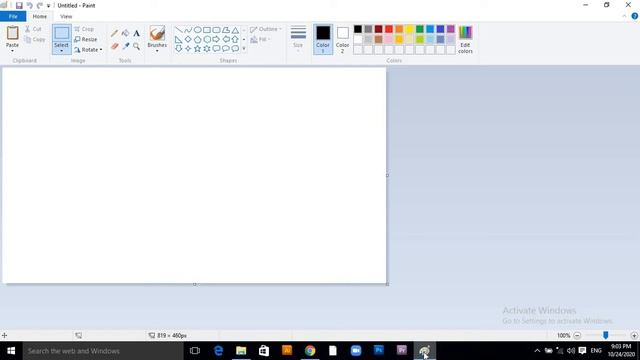Image resolution: width=640 pixels, height=360 pixels.
Task: Choose the Left arrow shape
Action: click(226, 39)
